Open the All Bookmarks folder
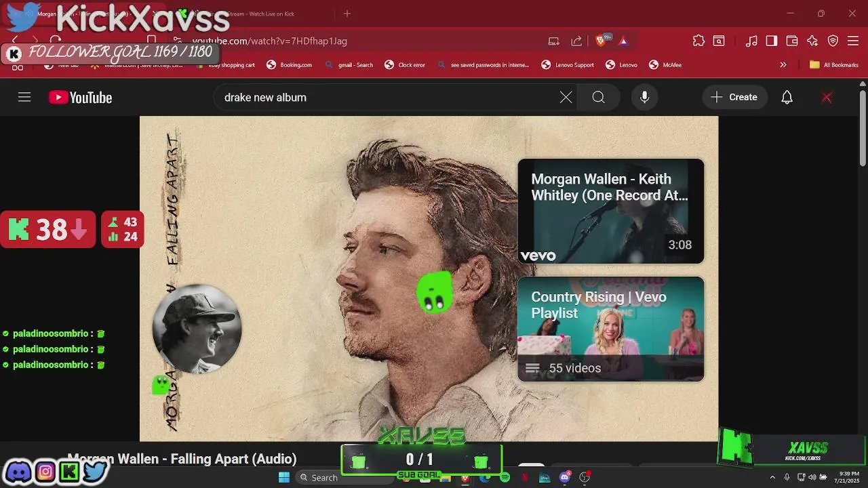Image resolution: width=868 pixels, height=488 pixels. 834,65
